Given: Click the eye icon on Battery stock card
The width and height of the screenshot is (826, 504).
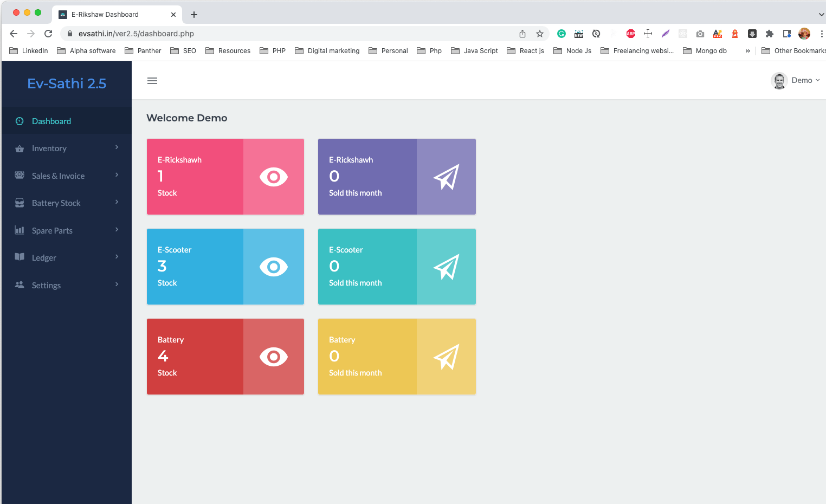Looking at the screenshot, I should (x=273, y=357).
